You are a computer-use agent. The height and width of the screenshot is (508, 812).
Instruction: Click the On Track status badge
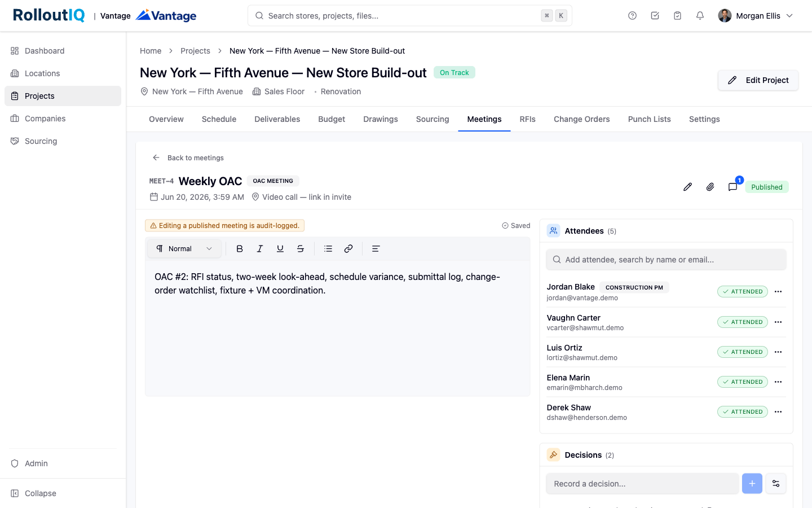[454, 72]
